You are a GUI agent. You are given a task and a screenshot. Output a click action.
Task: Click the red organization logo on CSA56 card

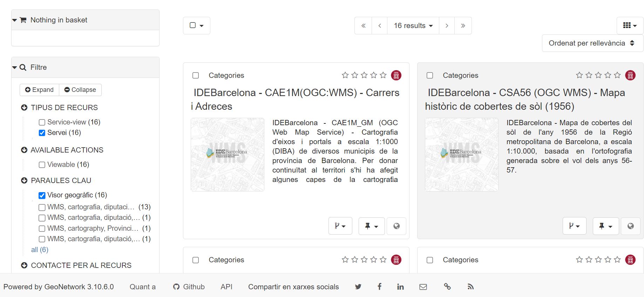pos(630,75)
